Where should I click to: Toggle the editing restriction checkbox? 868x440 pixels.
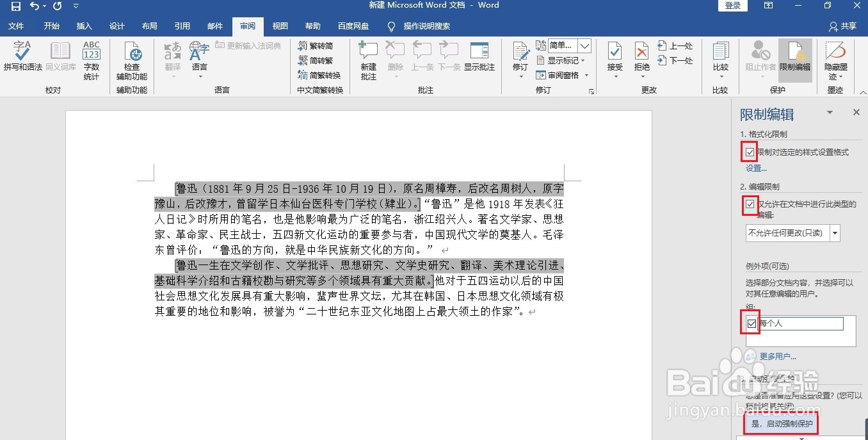[x=750, y=205]
